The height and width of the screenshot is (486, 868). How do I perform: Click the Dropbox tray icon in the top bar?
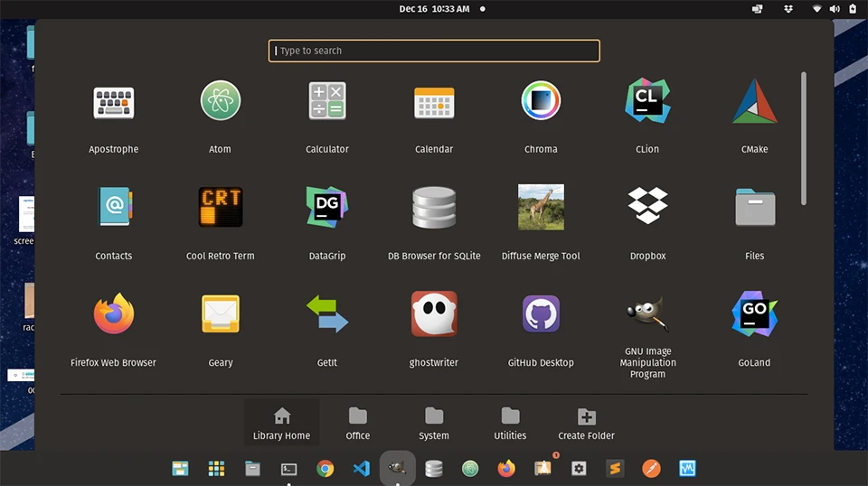tap(788, 9)
